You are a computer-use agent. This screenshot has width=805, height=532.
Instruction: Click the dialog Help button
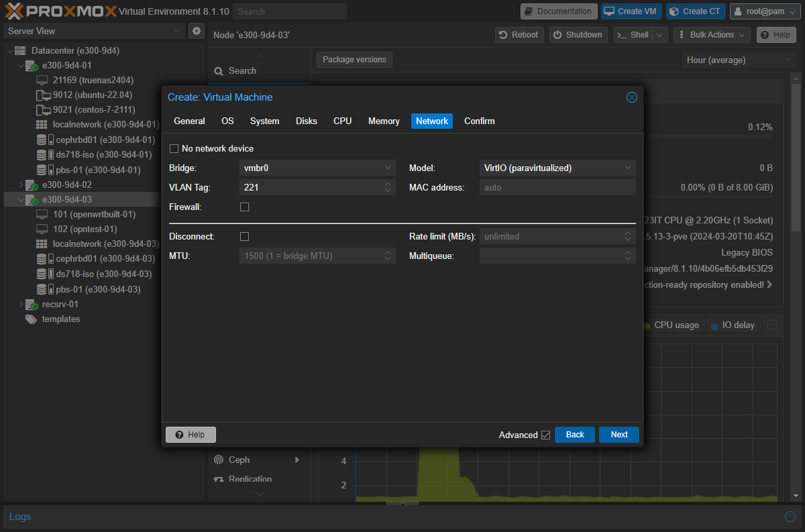191,435
